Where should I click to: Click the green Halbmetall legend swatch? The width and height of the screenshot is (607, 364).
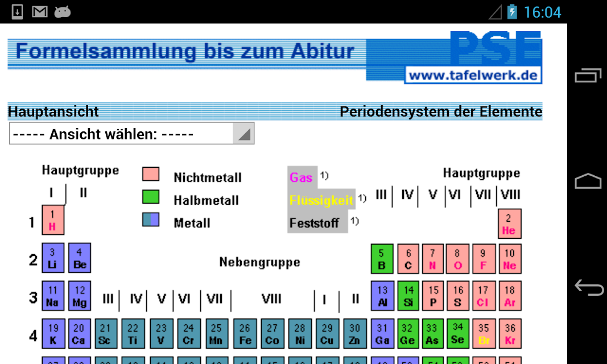[x=151, y=197]
